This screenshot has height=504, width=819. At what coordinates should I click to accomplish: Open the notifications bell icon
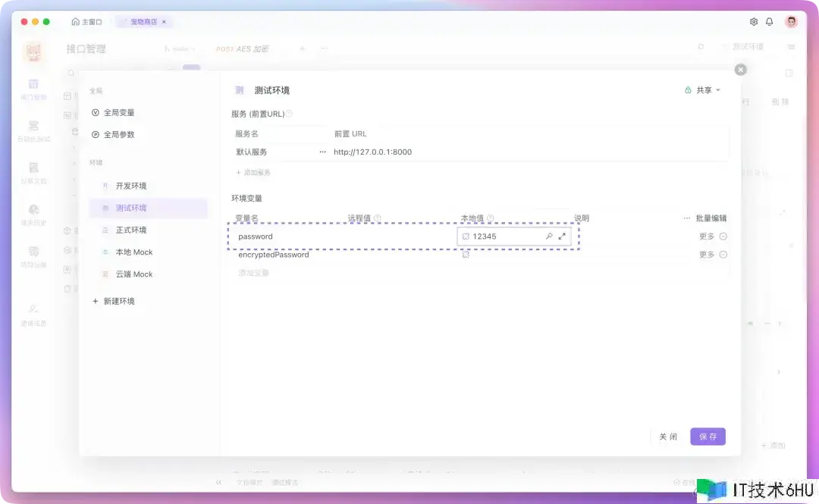(x=770, y=22)
